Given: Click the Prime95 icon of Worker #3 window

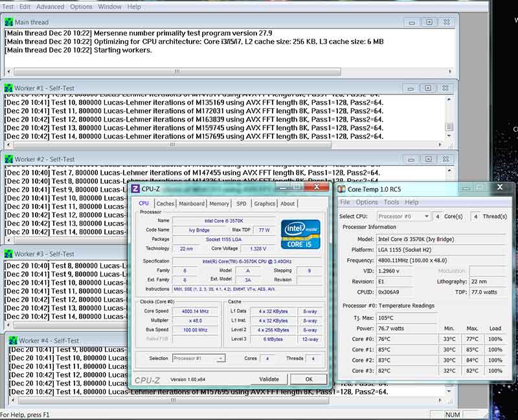Looking at the screenshot, I should [x=8, y=254].
